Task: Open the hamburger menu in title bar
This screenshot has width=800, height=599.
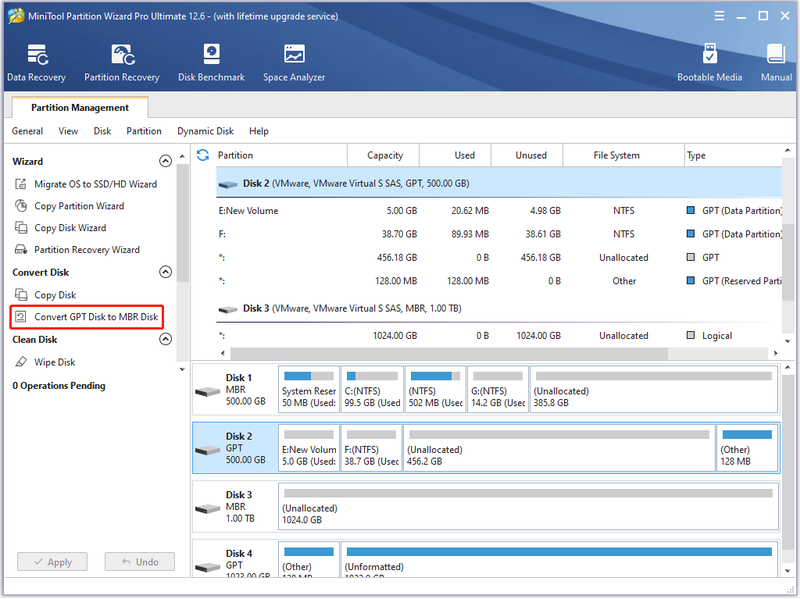Action: 719,16
